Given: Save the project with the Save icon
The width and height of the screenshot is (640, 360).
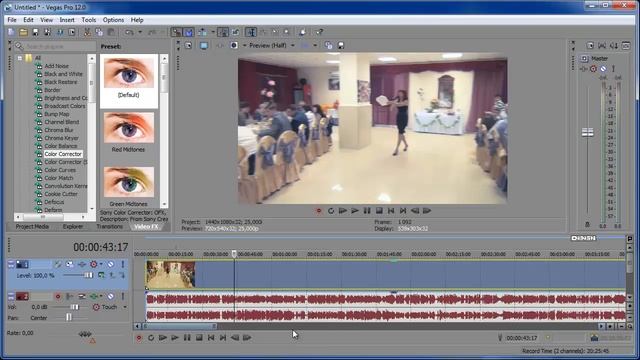Looking at the screenshot, I should tap(36, 32).
